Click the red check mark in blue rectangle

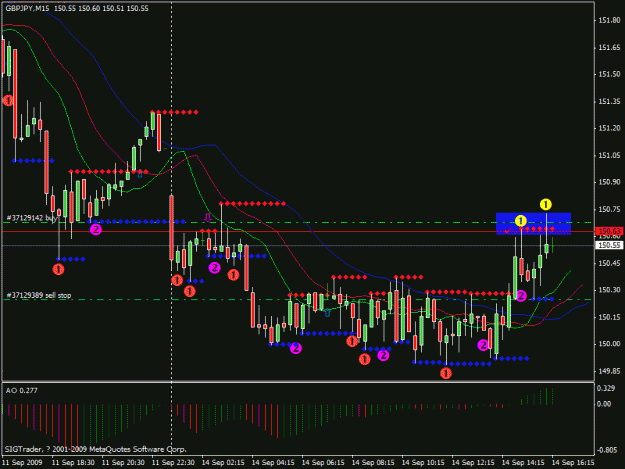point(507,230)
